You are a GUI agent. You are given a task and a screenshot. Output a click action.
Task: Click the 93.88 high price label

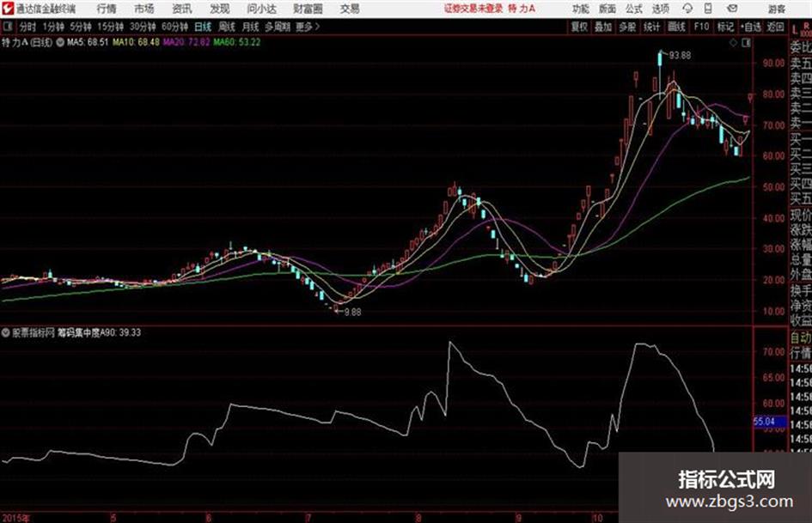click(680, 55)
